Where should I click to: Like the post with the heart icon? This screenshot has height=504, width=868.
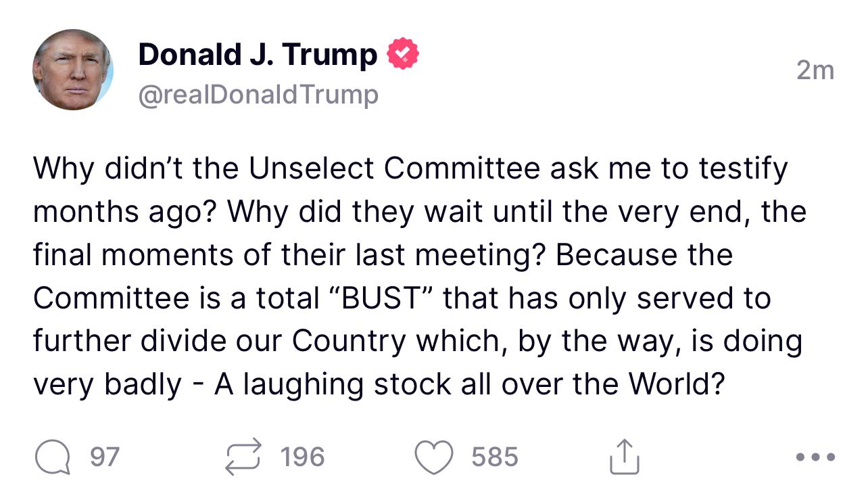click(x=433, y=458)
